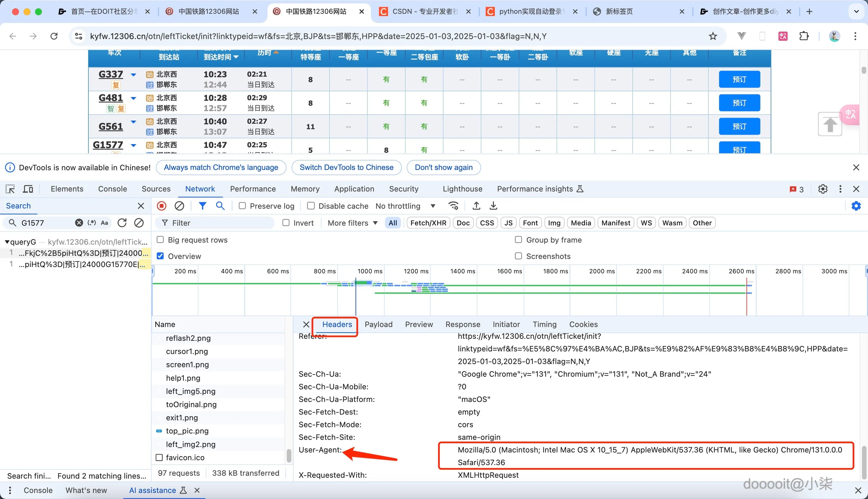Uncheck the Overview checkbox
The height and width of the screenshot is (499, 868).
(160, 256)
